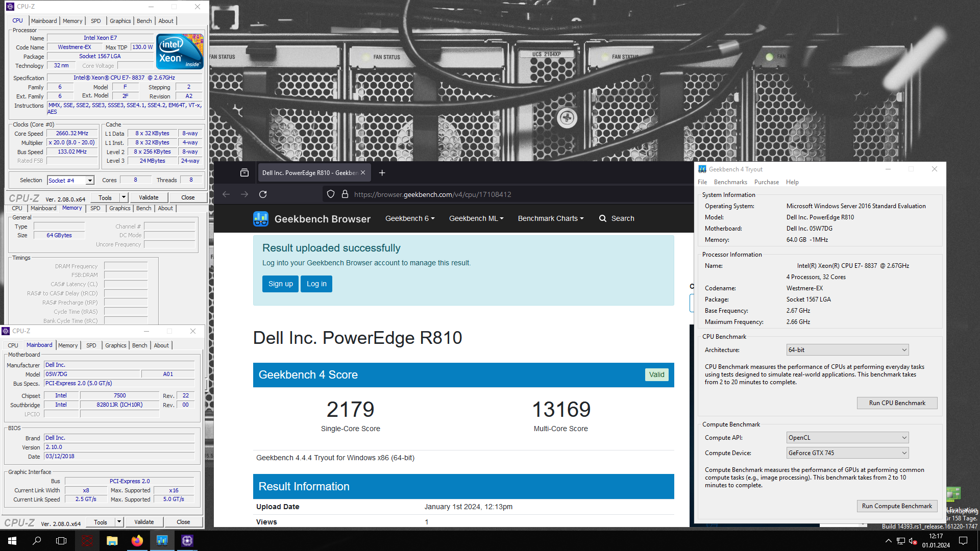The image size is (980, 551).
Task: Select BIOS date 03/12/2018 field
Action: click(119, 457)
